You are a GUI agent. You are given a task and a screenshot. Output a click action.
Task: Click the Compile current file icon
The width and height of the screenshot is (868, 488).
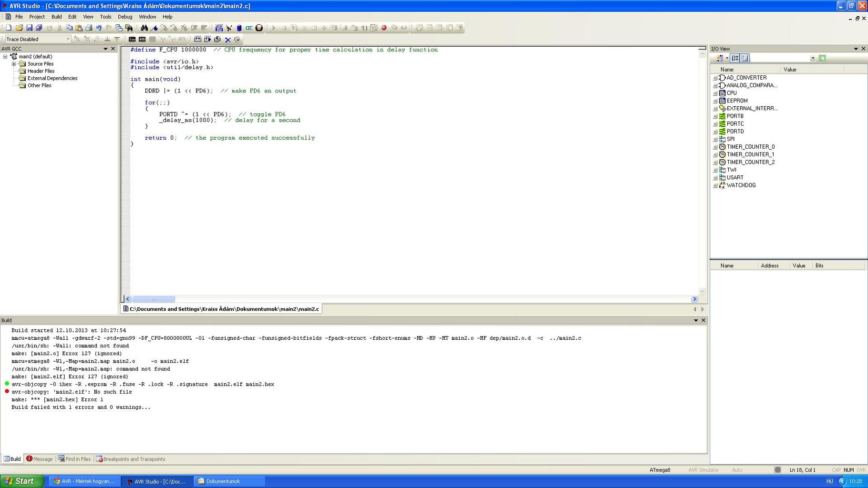[217, 40]
